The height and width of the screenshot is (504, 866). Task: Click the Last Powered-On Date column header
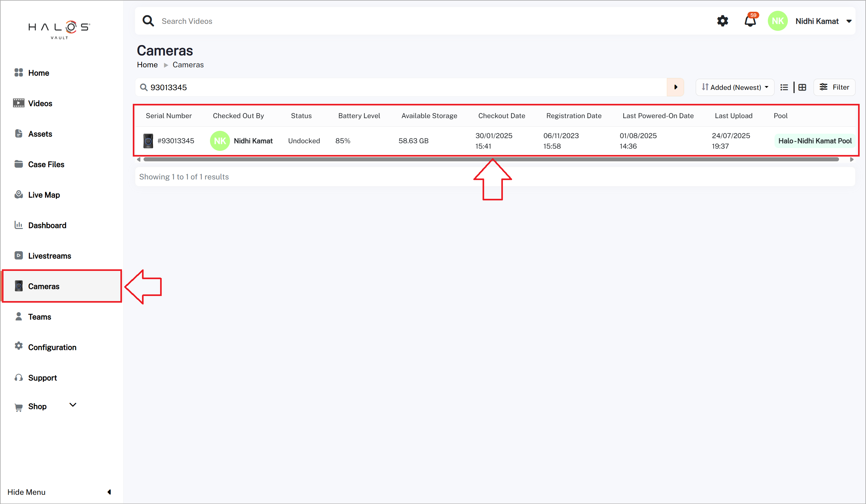tap(658, 116)
